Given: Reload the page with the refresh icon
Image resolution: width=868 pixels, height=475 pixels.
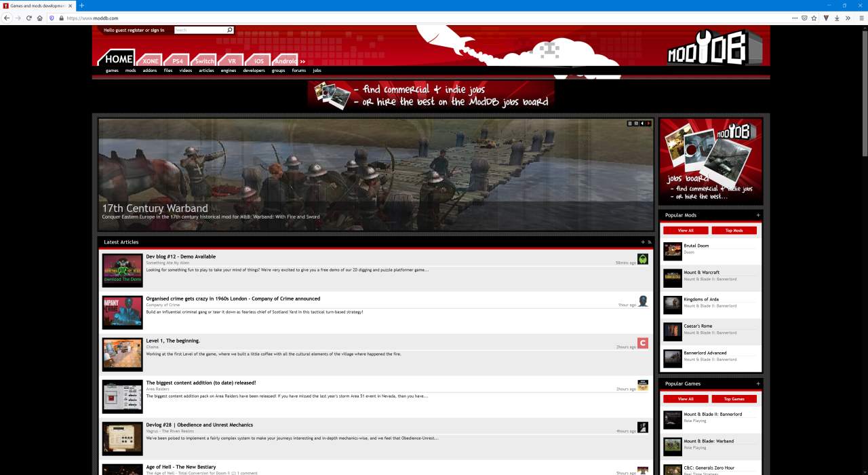Looking at the screenshot, I should [x=29, y=18].
